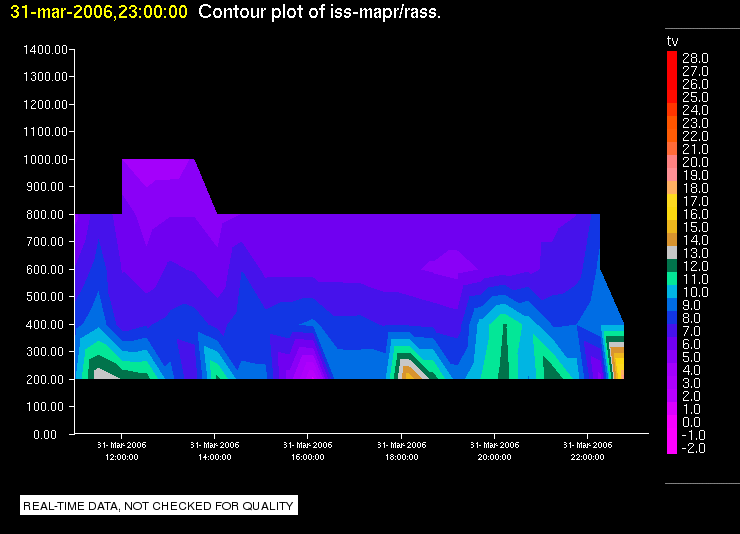Click the 22:00:00 time axis label
This screenshot has width=740, height=534.
pyautogui.click(x=587, y=457)
